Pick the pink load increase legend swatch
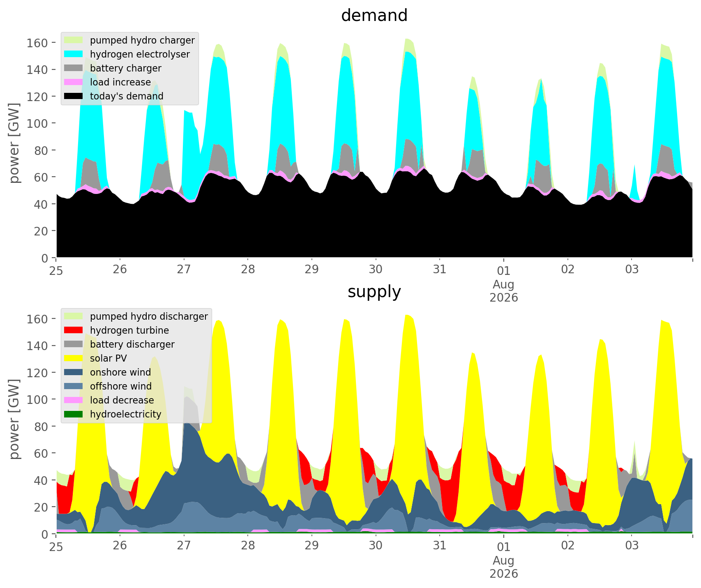The height and width of the screenshot is (588, 701). (x=74, y=82)
